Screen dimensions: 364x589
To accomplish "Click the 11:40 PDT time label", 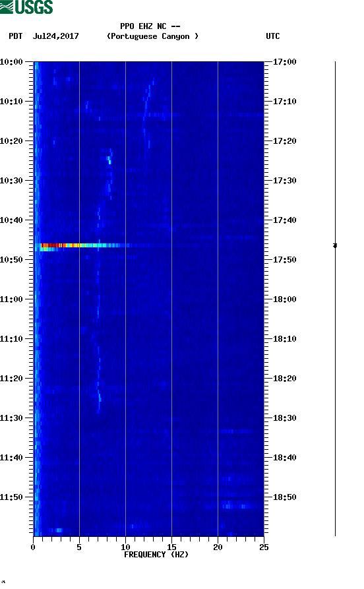I will coord(11,457).
